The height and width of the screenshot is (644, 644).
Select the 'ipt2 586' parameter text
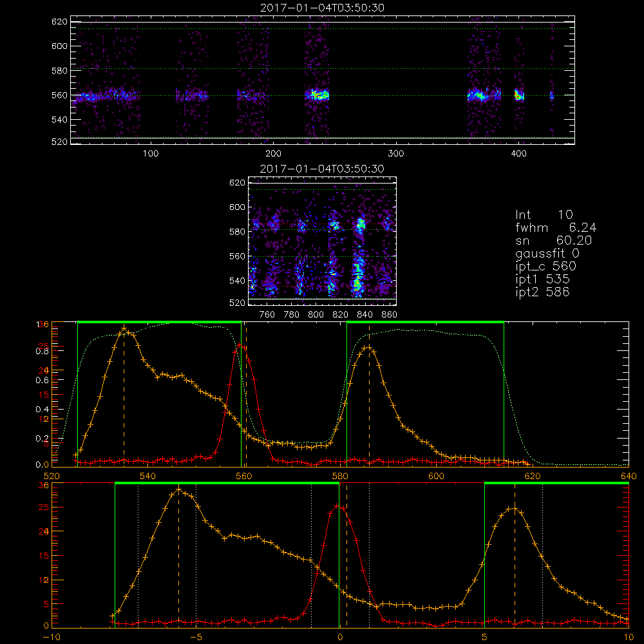click(542, 292)
